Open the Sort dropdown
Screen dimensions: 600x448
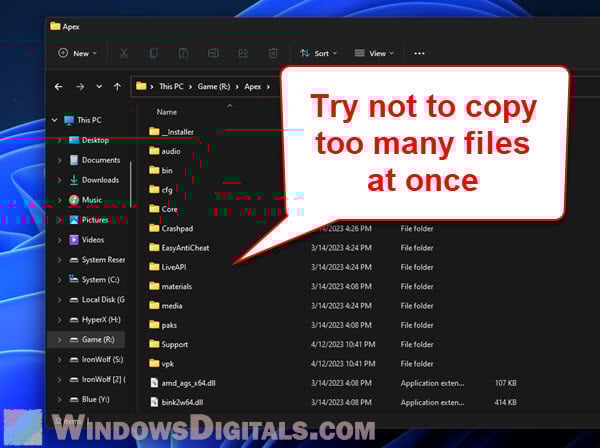(318, 53)
